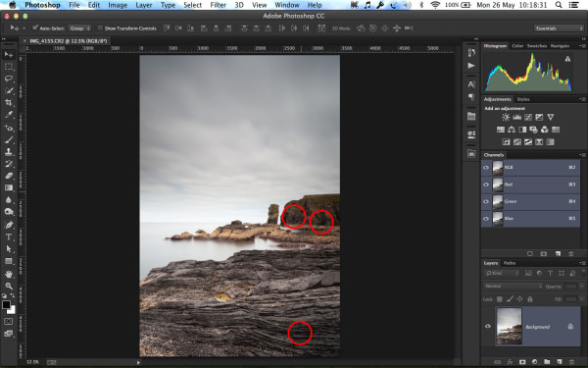Select the Clone Stamp tool

[x=9, y=152]
